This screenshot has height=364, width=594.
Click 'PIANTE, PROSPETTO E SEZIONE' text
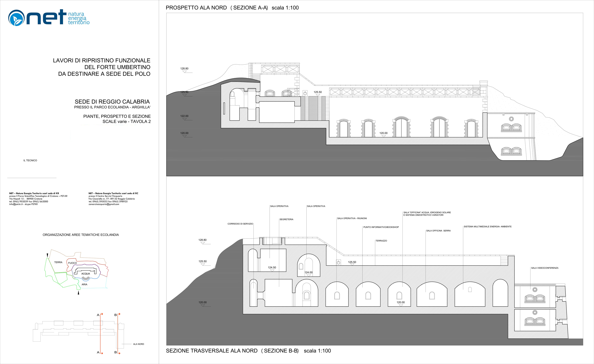point(117,116)
